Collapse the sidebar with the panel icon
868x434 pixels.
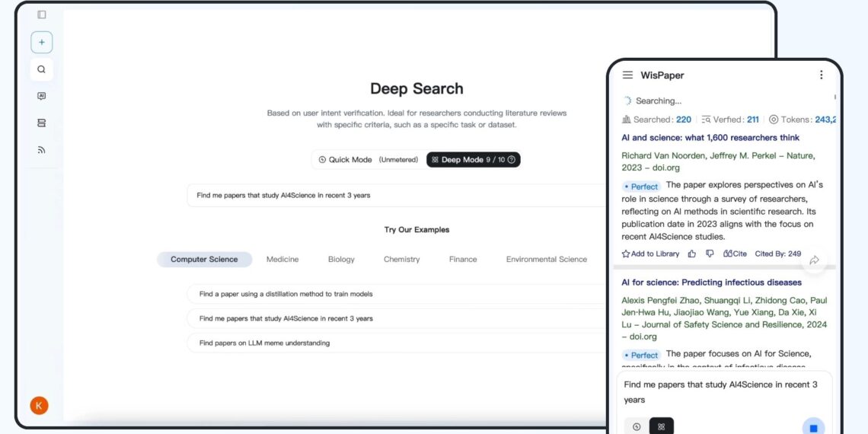(x=42, y=14)
